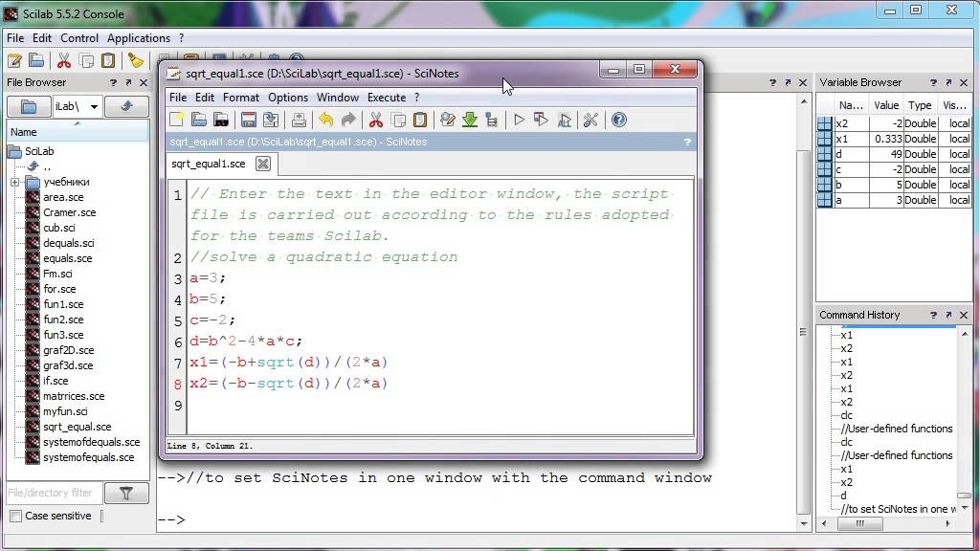The image size is (980, 551).
Task: Paste clipboard in SciNotes toolbar
Action: (x=420, y=120)
